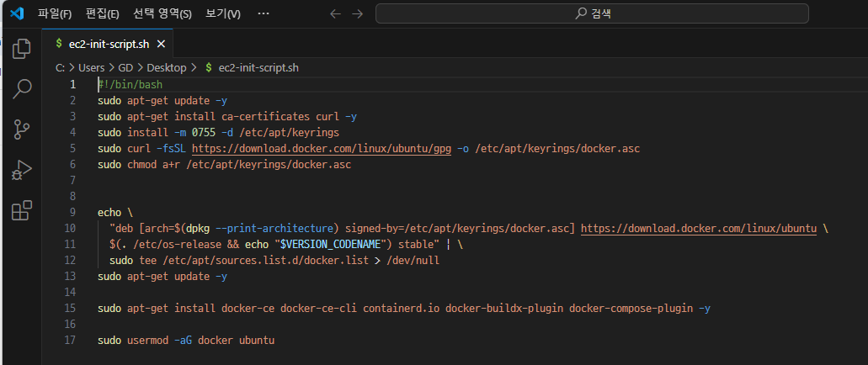Open the docker gpg URL on line 5

pyautogui.click(x=322, y=149)
